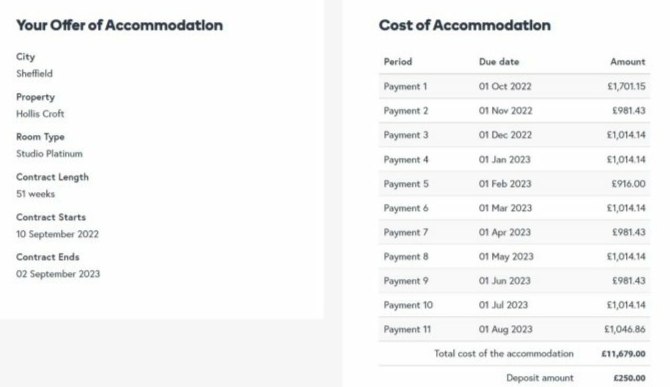Image resolution: width=670 pixels, height=387 pixels.
Task: Select the 01 Nov 2022 due date
Action: 505,111
